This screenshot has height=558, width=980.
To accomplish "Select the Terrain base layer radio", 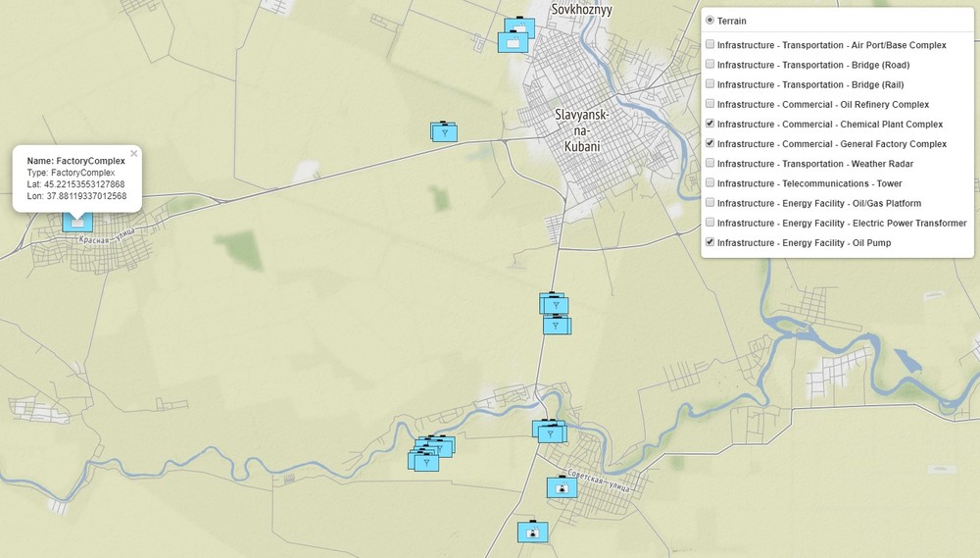I will [710, 21].
